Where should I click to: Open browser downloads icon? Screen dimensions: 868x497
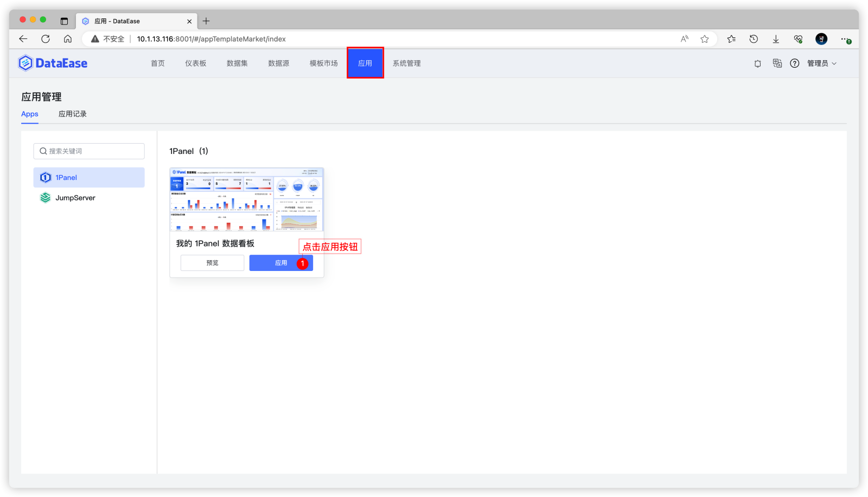[776, 39]
